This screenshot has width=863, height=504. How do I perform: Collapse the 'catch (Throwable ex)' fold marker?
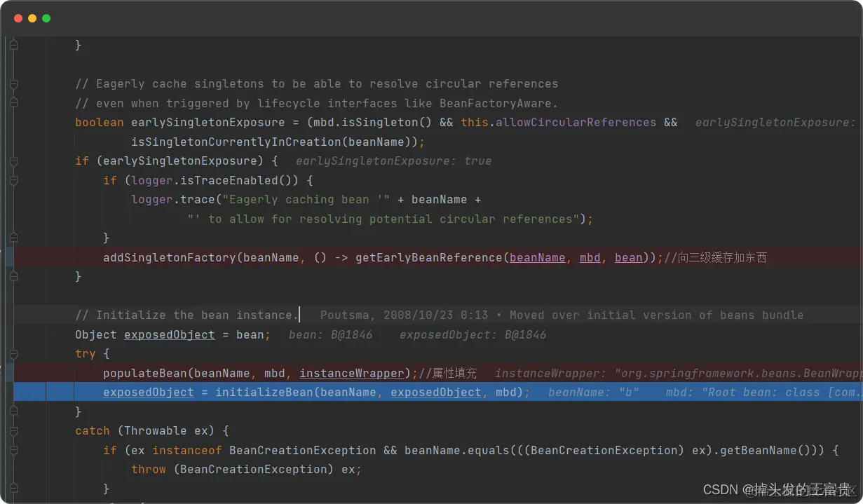click(x=14, y=431)
